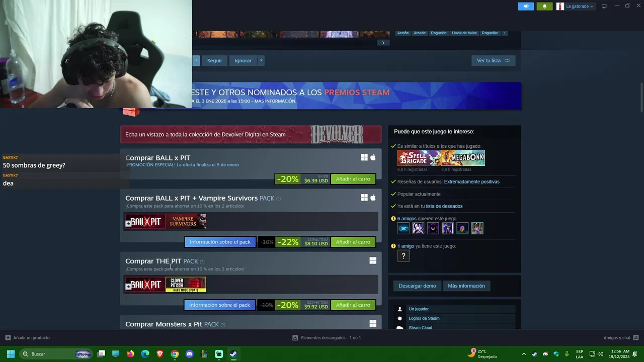Select the Roguelike tag
644x362 pixels.
(x=490, y=33)
